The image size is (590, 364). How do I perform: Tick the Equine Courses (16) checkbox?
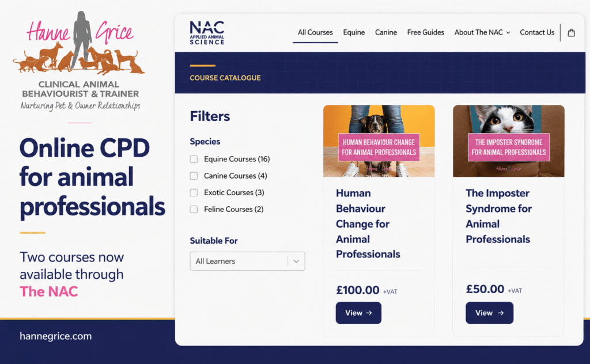pyautogui.click(x=194, y=159)
